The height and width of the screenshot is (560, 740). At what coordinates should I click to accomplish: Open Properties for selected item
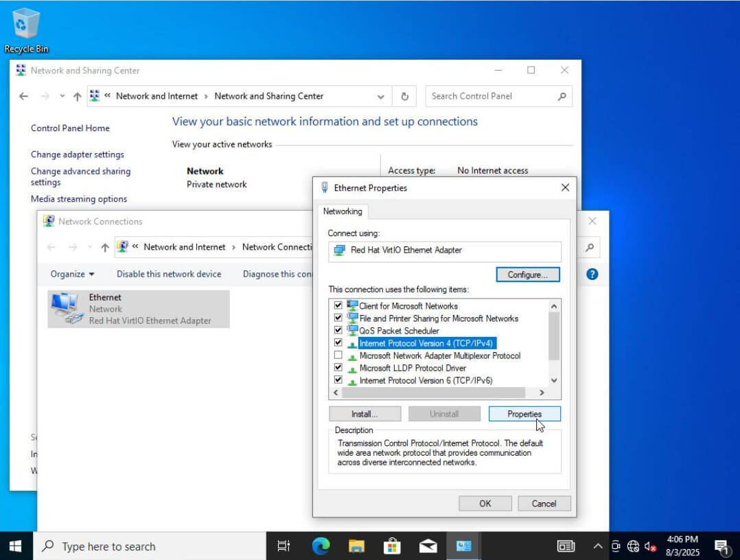click(x=524, y=414)
